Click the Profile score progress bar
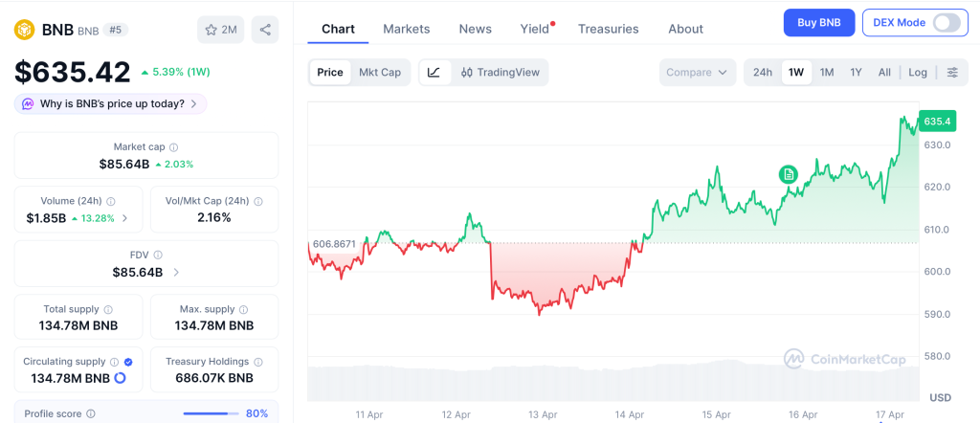The width and height of the screenshot is (980, 423). 211,413
